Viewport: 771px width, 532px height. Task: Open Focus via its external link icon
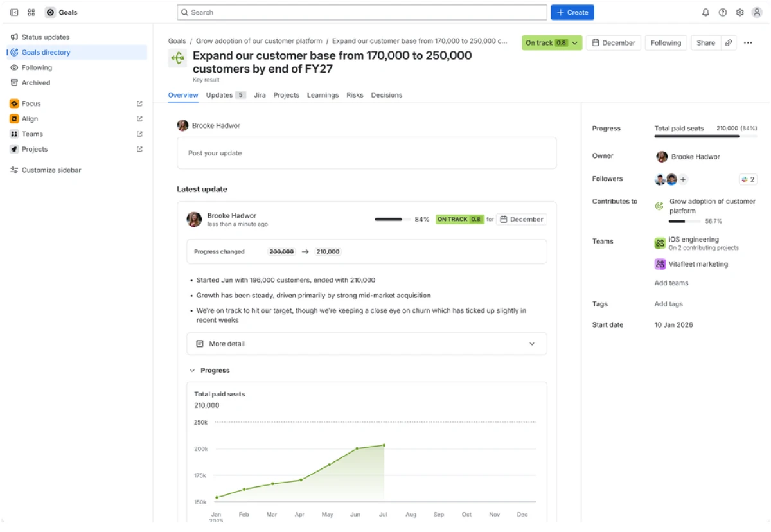tap(139, 103)
